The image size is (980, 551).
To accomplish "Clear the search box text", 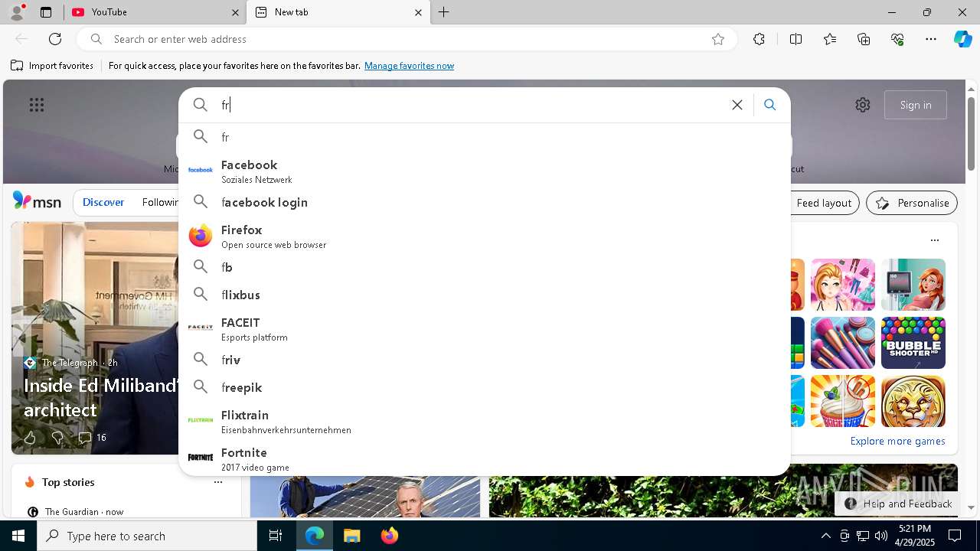I will 737,105.
